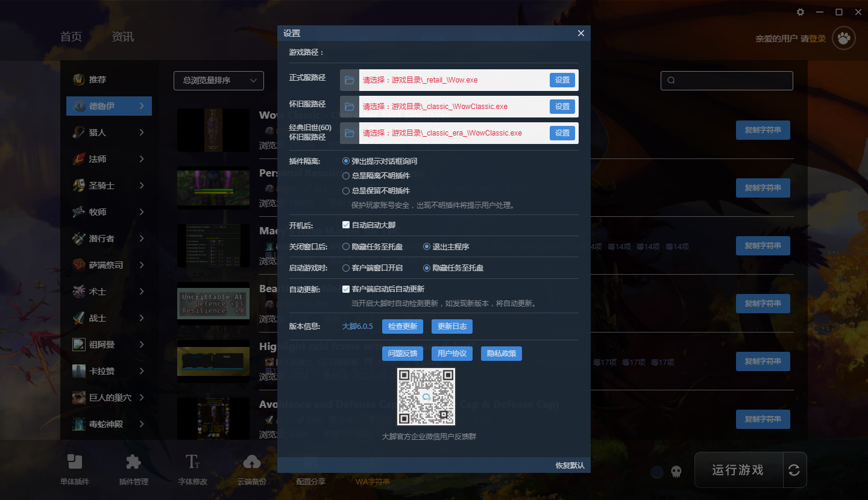
Task: Select 客户端窗口开启 radio option
Action: point(346,268)
